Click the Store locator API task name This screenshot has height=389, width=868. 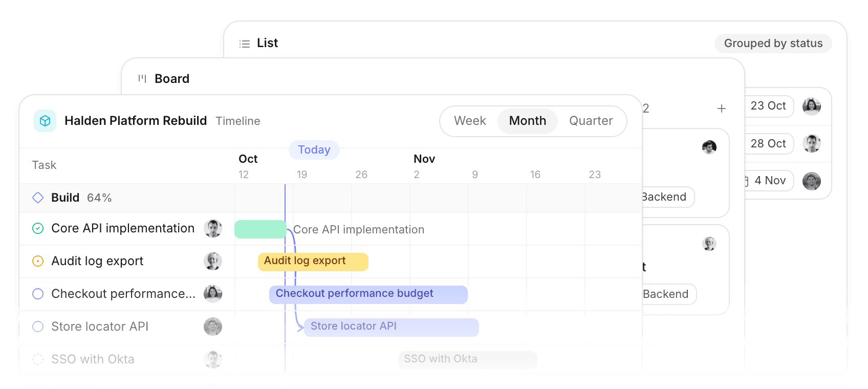coord(100,327)
